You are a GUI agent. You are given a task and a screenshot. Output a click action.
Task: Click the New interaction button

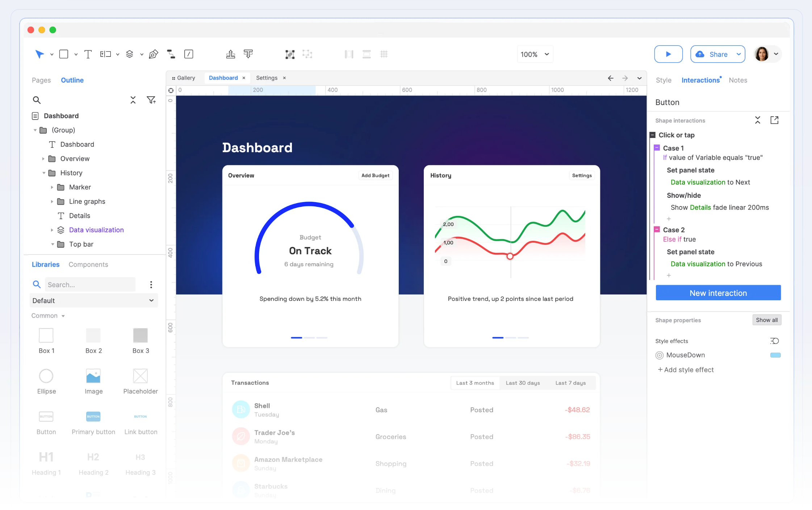coord(718,293)
